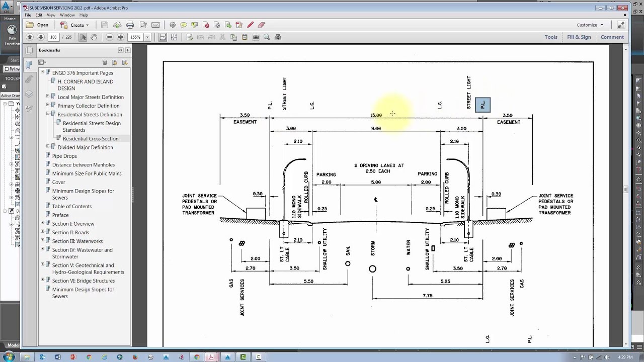
Task: Zoom in with the plus icon
Action: click(x=120, y=37)
